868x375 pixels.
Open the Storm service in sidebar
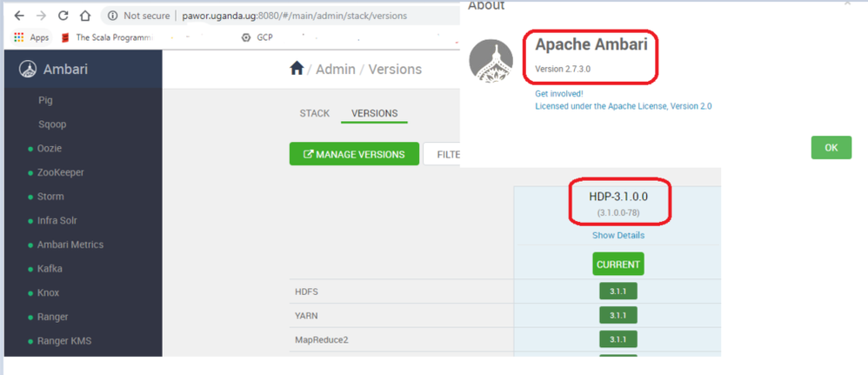pos(50,197)
